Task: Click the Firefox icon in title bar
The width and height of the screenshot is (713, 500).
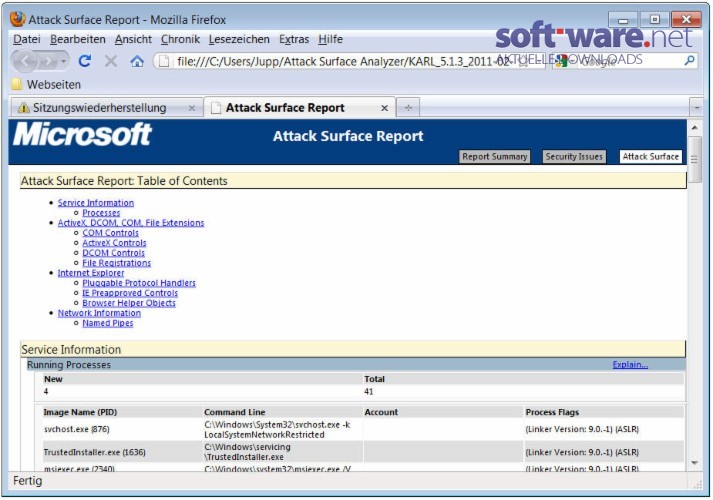Action: click(x=18, y=19)
